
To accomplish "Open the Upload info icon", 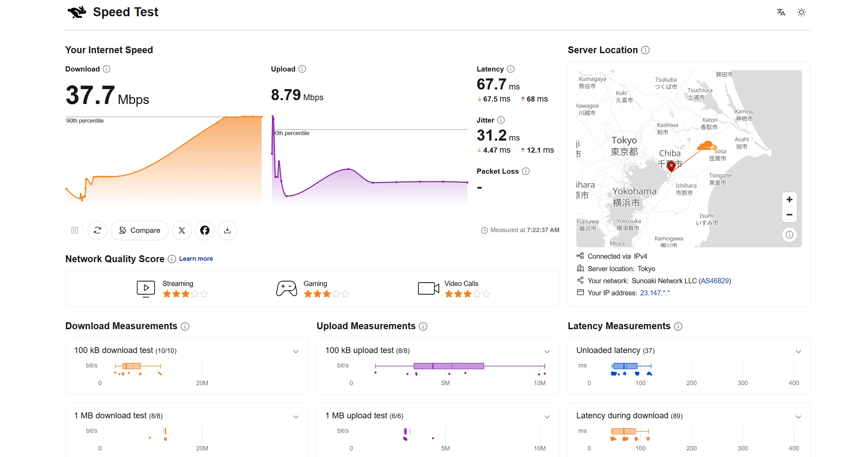I will pyautogui.click(x=302, y=69).
